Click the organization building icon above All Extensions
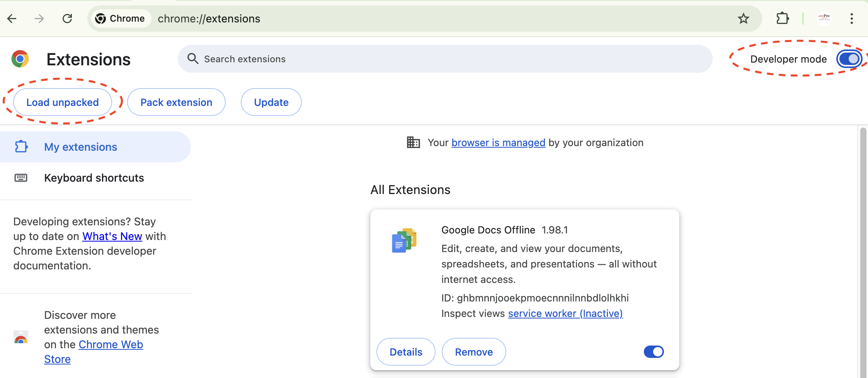The image size is (868, 378). coord(413,142)
